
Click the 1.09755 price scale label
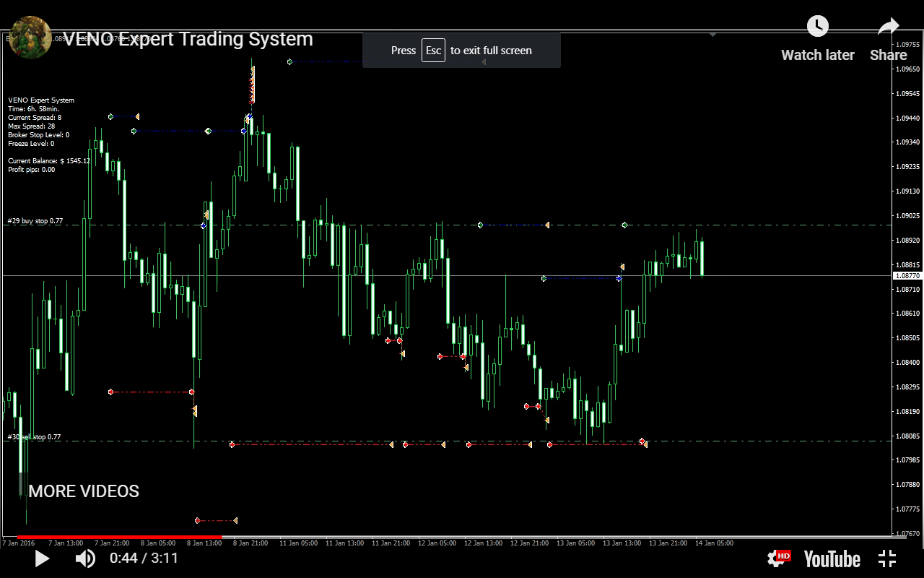point(907,45)
